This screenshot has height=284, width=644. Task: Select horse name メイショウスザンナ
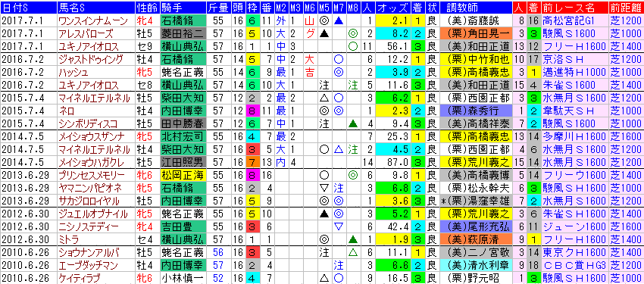pyautogui.click(x=91, y=136)
